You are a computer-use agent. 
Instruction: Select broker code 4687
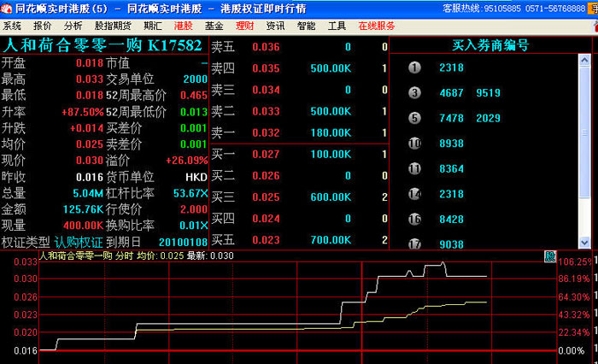(451, 92)
